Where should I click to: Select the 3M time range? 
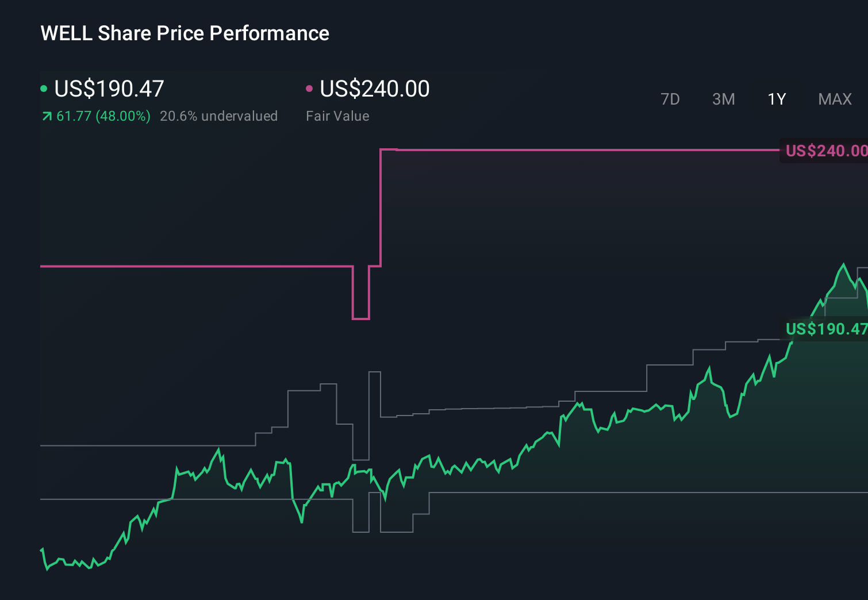[723, 99]
